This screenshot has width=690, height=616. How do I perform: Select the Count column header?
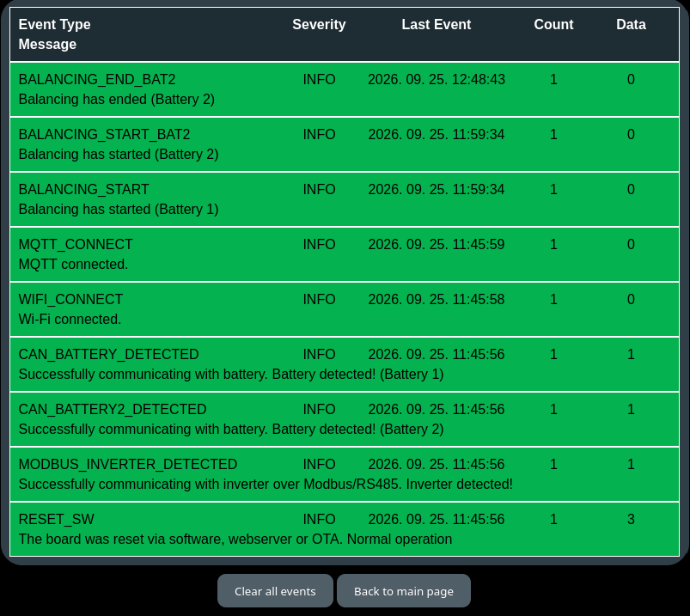553,24
